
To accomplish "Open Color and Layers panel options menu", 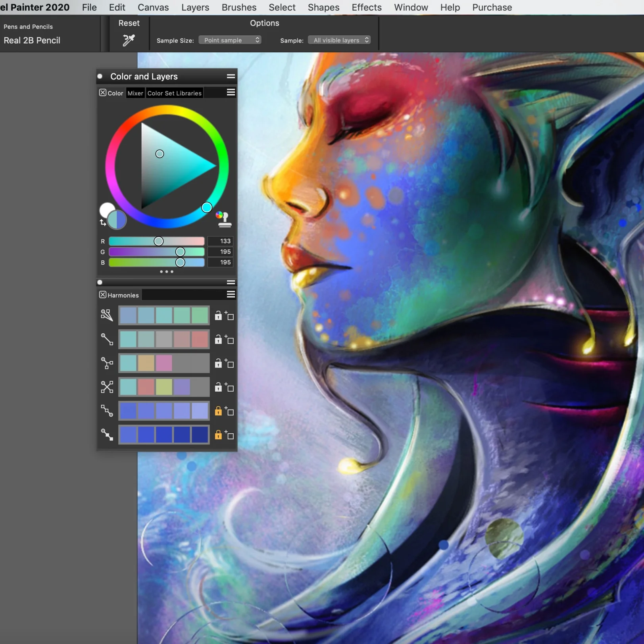I will click(231, 76).
